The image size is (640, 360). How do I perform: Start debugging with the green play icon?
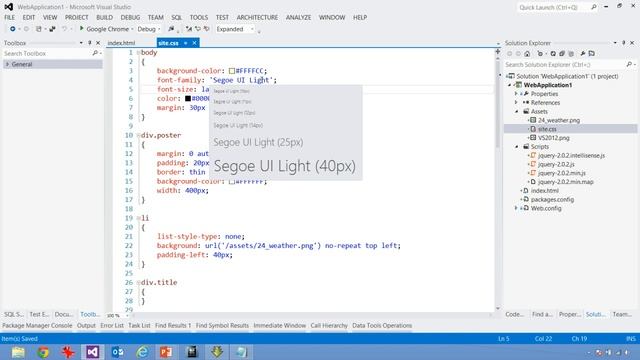coord(82,29)
